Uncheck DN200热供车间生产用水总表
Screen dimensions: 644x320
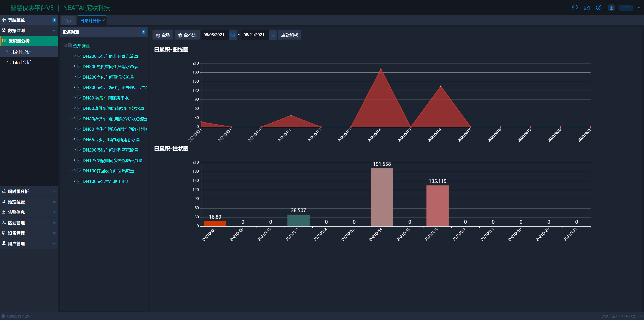click(80, 67)
